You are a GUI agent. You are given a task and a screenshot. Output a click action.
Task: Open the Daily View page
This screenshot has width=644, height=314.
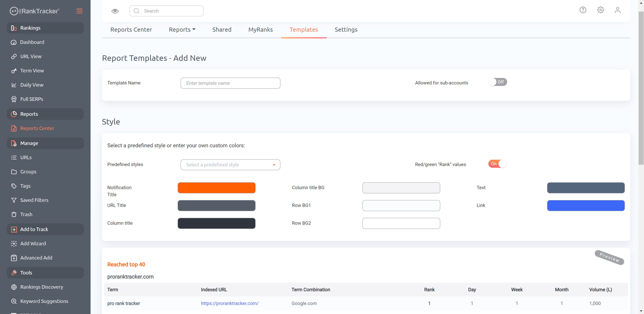32,85
